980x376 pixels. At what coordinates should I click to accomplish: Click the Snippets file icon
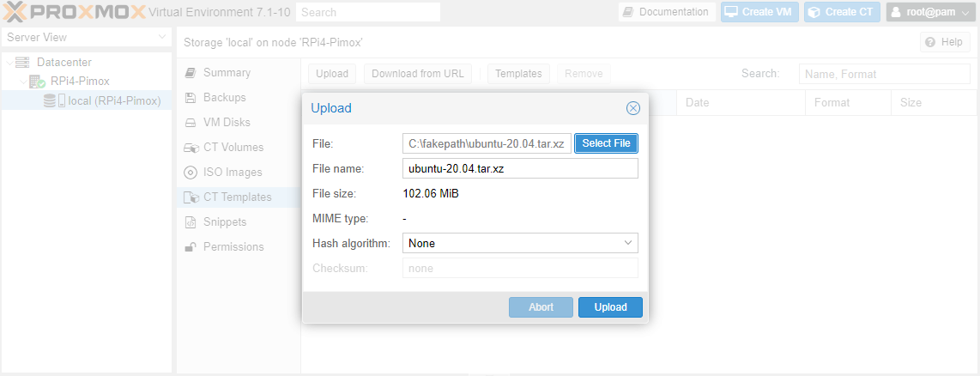(191, 222)
